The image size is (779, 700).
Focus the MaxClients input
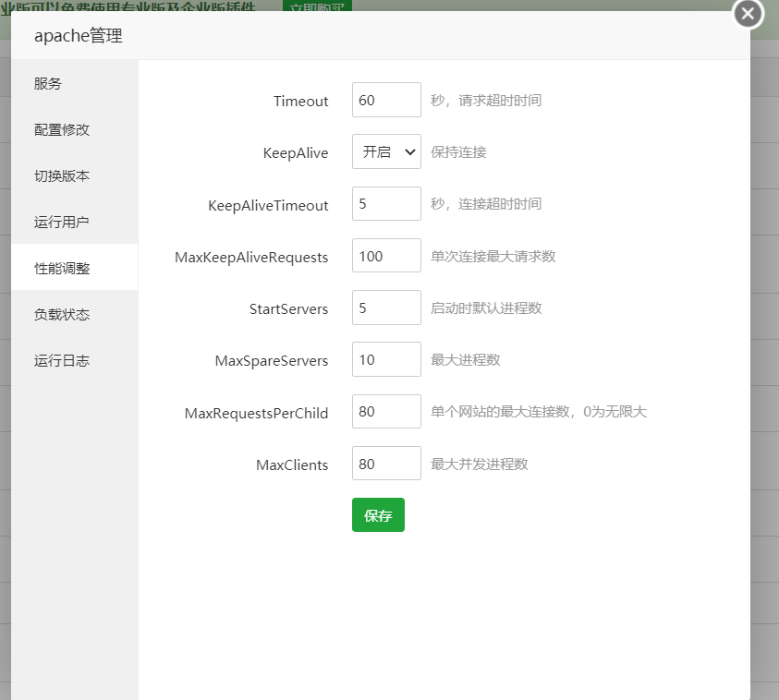386,464
